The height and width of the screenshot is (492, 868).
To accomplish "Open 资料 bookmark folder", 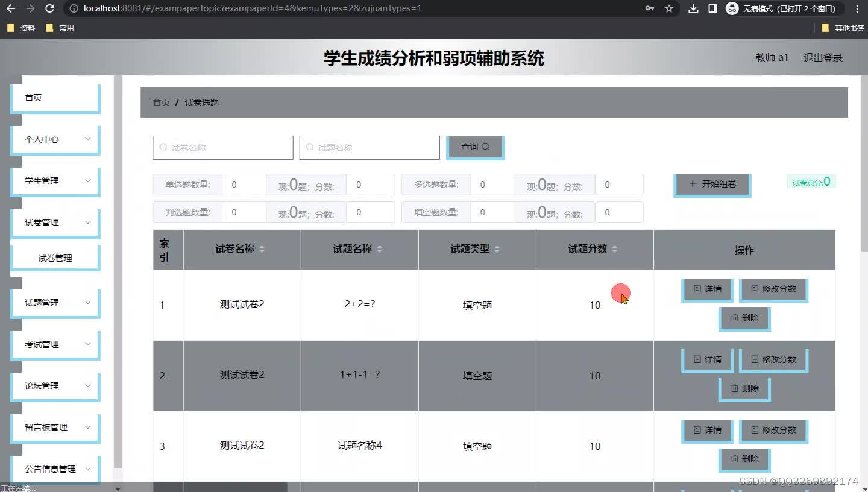I will 21,28.
